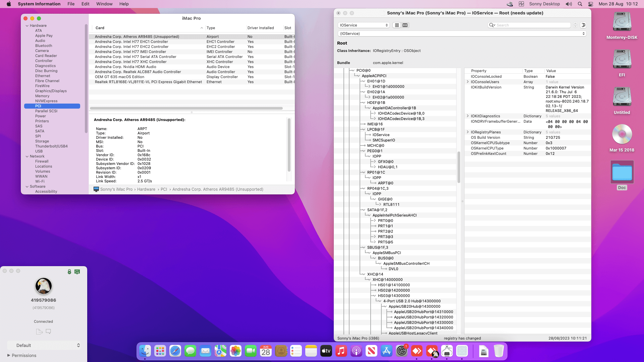Open the IOService plane dropdown
Image resolution: width=644 pixels, height=362 pixels.
pyautogui.click(x=364, y=25)
